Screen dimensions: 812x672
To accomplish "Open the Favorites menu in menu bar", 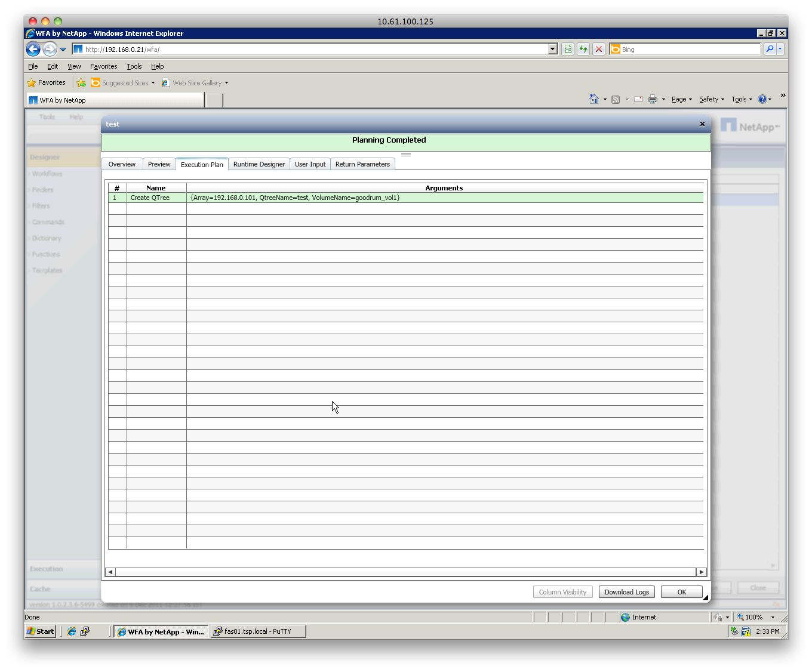I will (x=103, y=66).
